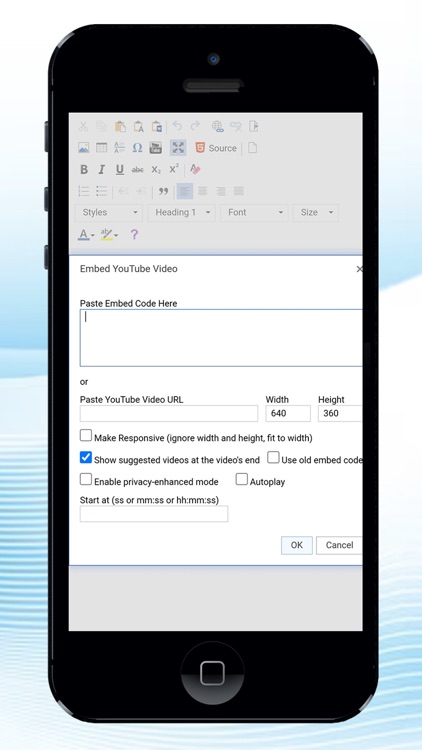Open the Styles dropdown
Viewport: 422px width, 750px height.
109,212
